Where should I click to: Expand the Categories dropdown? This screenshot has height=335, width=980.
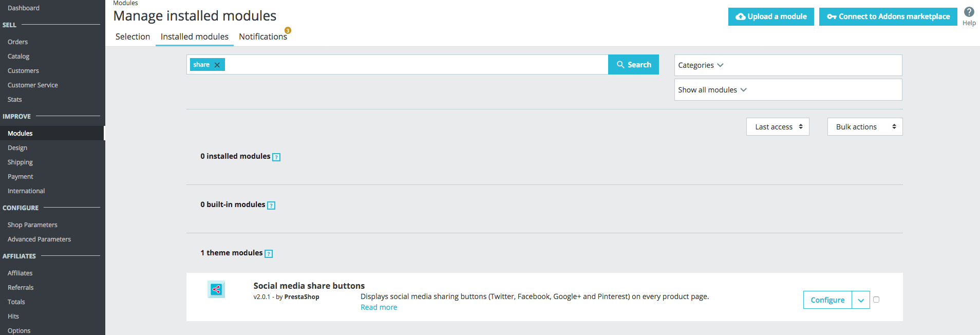click(x=788, y=65)
